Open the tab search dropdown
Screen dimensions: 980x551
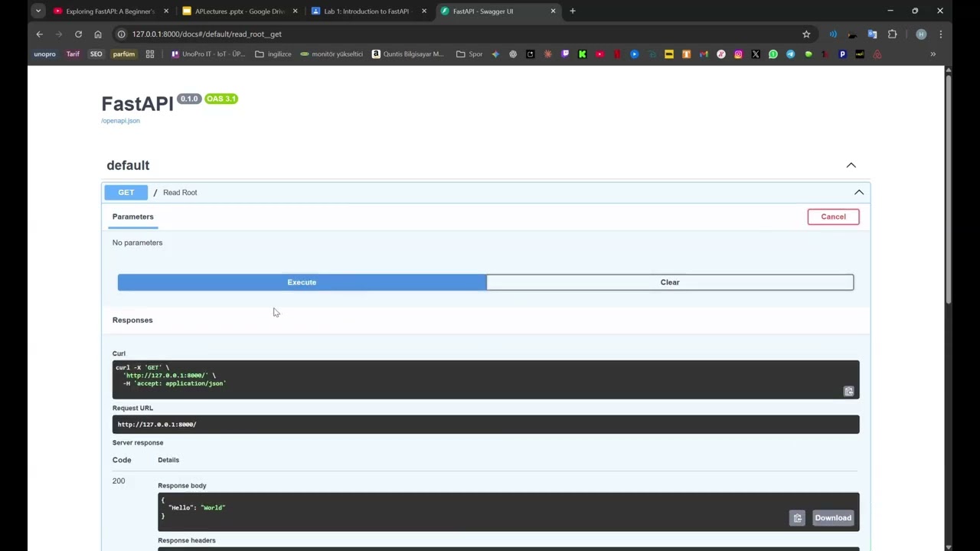(38, 11)
